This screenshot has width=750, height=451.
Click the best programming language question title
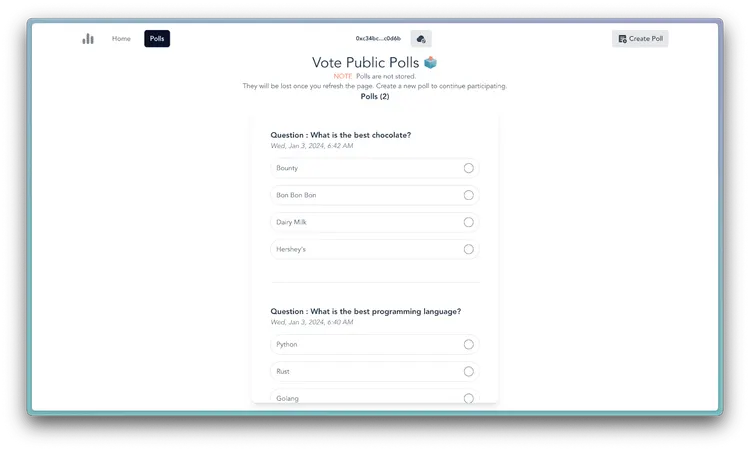365,311
